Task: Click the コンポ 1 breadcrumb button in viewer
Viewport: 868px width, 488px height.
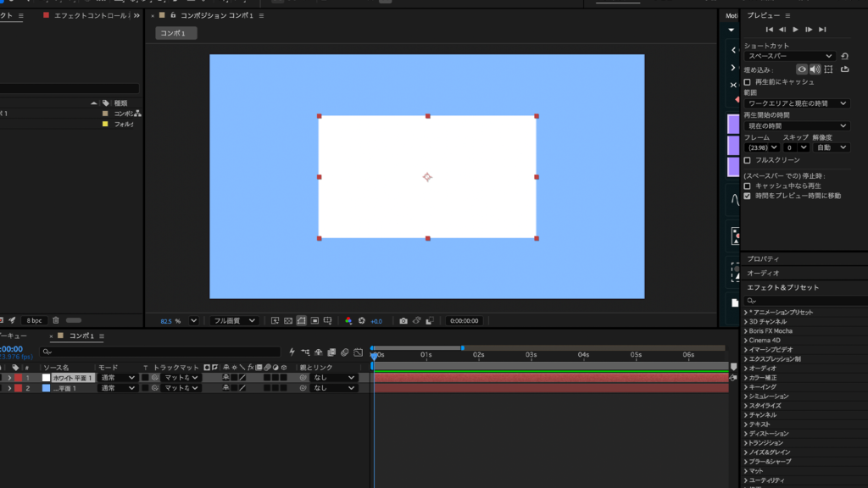Action: click(175, 33)
